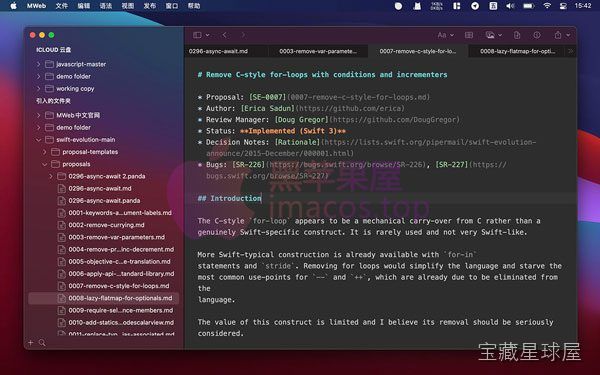Collapse the swift-evolution-main folder
The width and height of the screenshot is (600, 375).
point(38,140)
